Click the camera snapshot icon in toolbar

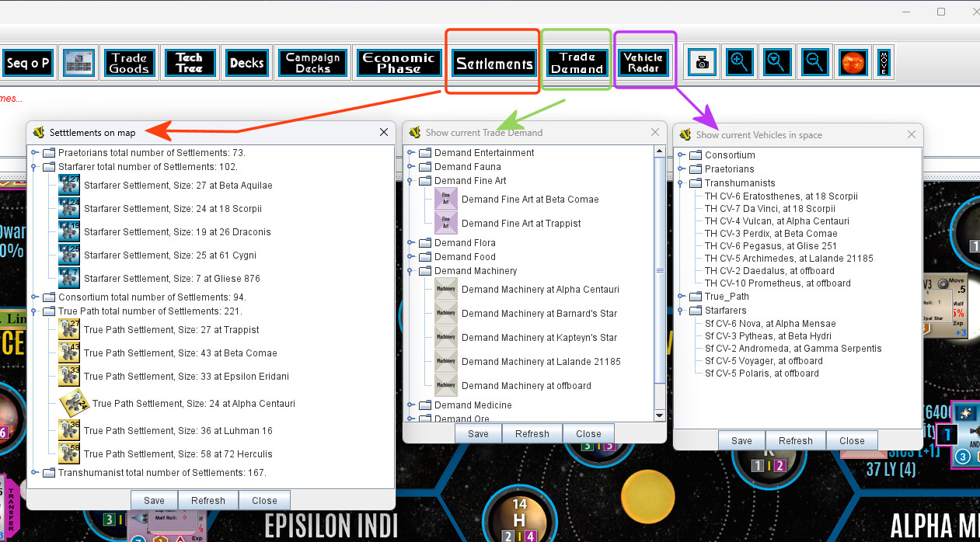pyautogui.click(x=703, y=63)
